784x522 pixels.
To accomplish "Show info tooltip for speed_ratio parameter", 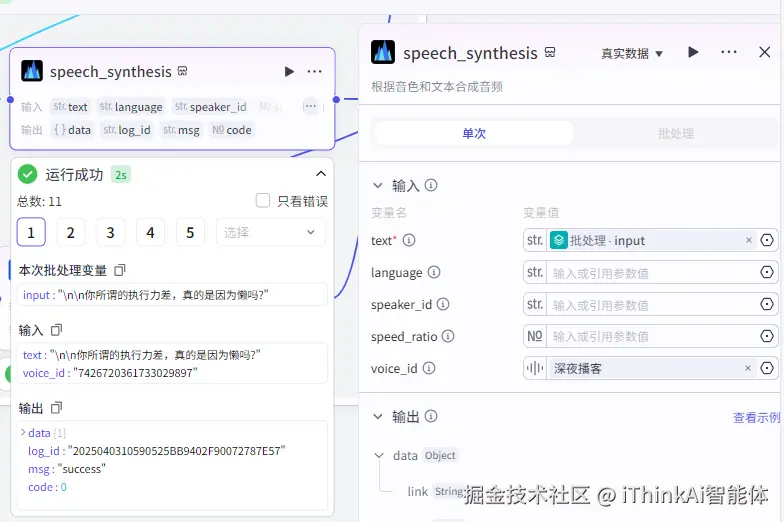I will pyautogui.click(x=448, y=336).
